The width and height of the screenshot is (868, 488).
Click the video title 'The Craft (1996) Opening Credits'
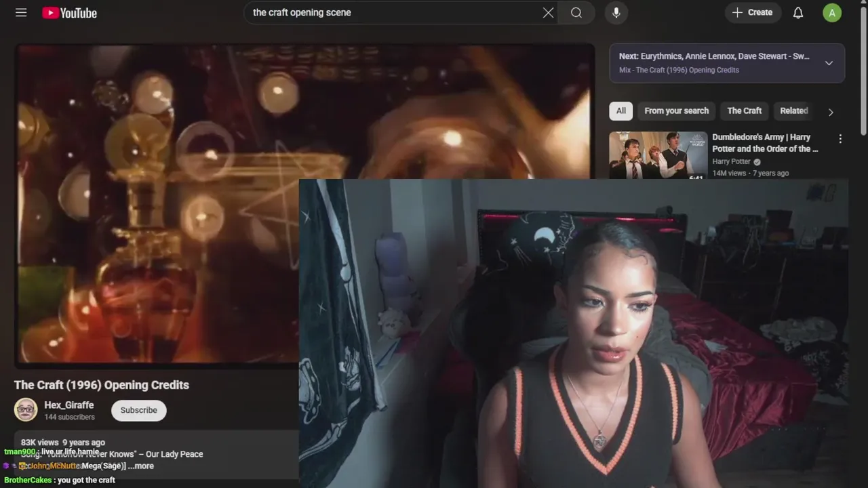[x=102, y=384]
